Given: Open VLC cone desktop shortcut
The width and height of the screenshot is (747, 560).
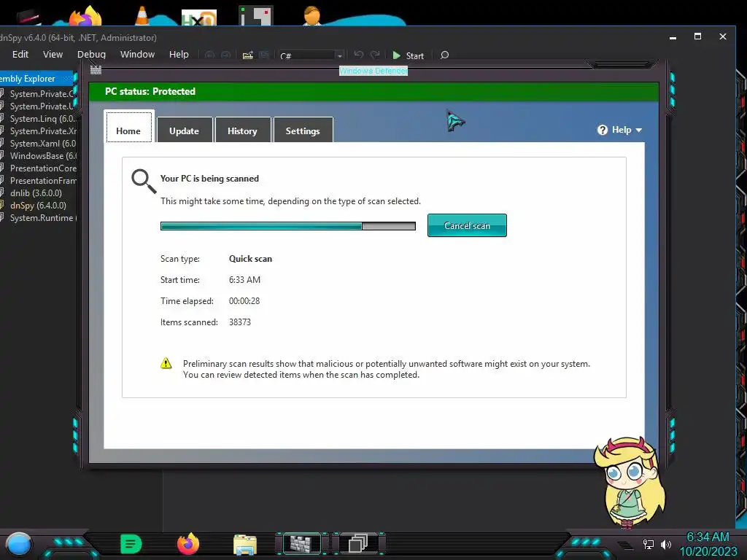Looking at the screenshot, I should coord(142,15).
